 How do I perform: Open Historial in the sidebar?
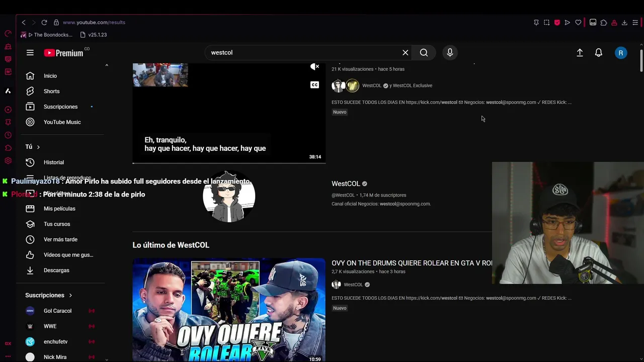pyautogui.click(x=62, y=162)
